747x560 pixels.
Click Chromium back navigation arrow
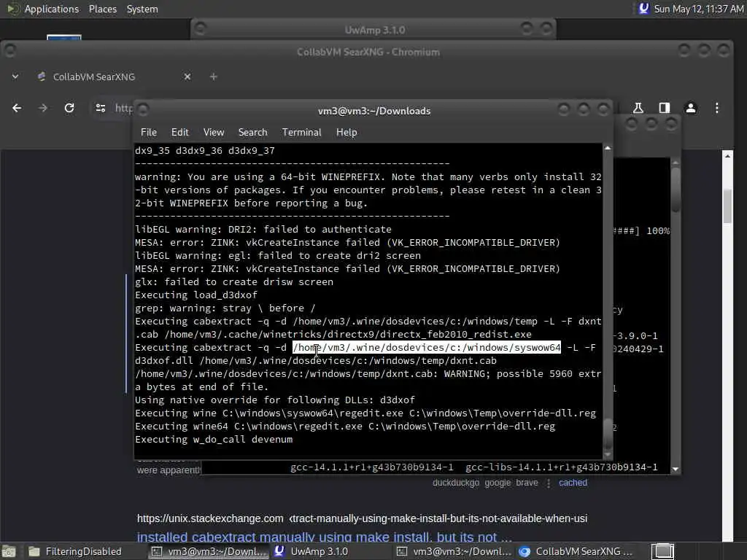17,108
